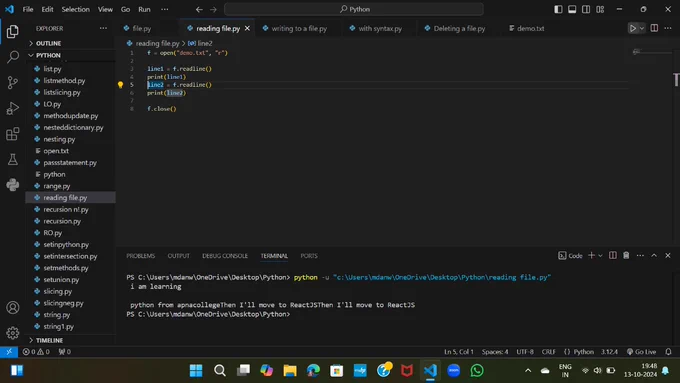Toggle the Secondary Side Bar layout icon
Viewport: 680px width, 383px height.
[586, 9]
